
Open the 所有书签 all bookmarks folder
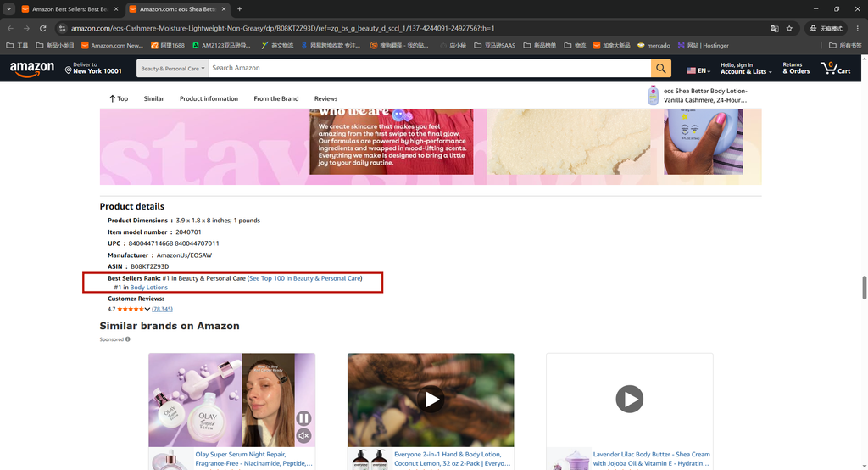pyautogui.click(x=845, y=46)
